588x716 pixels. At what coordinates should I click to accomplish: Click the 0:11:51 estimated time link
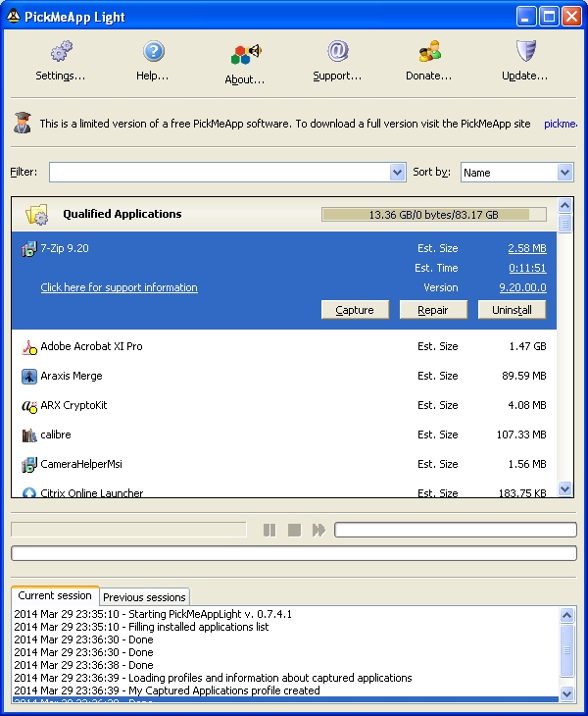527,268
